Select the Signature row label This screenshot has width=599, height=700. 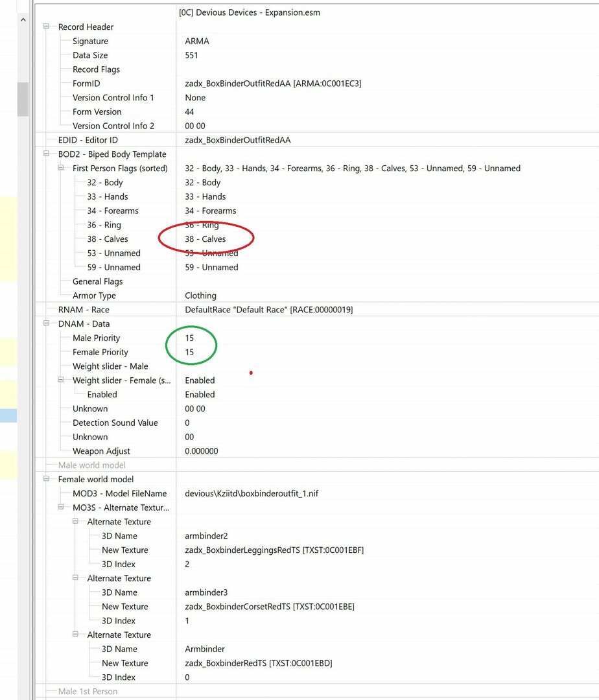pyautogui.click(x=90, y=41)
